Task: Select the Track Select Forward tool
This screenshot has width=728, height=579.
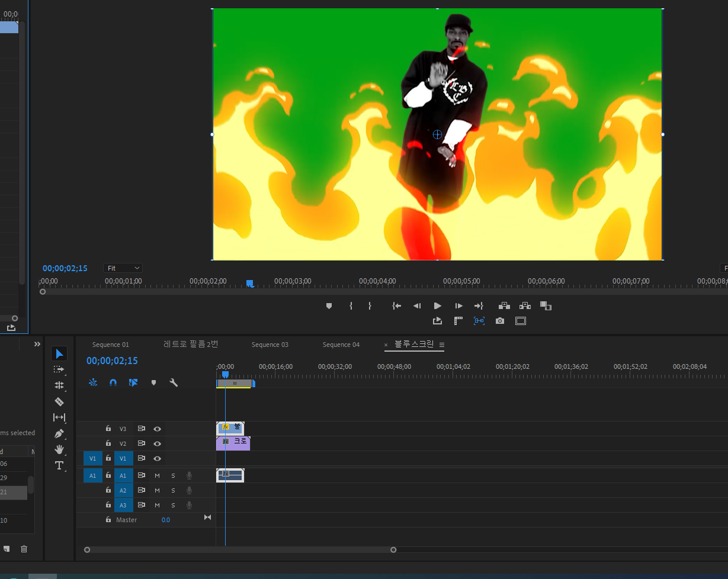Action: 59,369
